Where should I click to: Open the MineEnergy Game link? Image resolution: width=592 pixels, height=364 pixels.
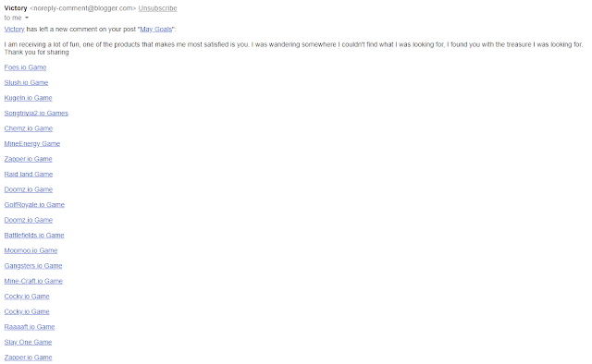(x=32, y=144)
